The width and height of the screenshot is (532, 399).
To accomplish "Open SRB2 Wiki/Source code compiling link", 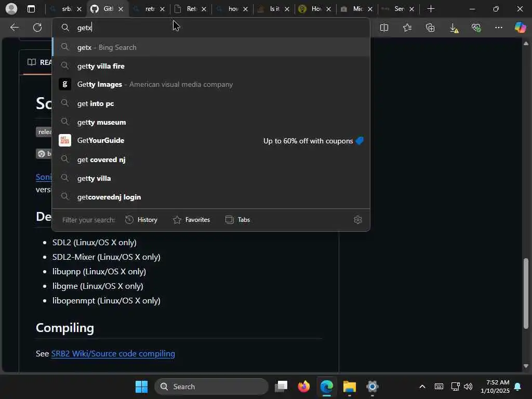I will pyautogui.click(x=113, y=353).
